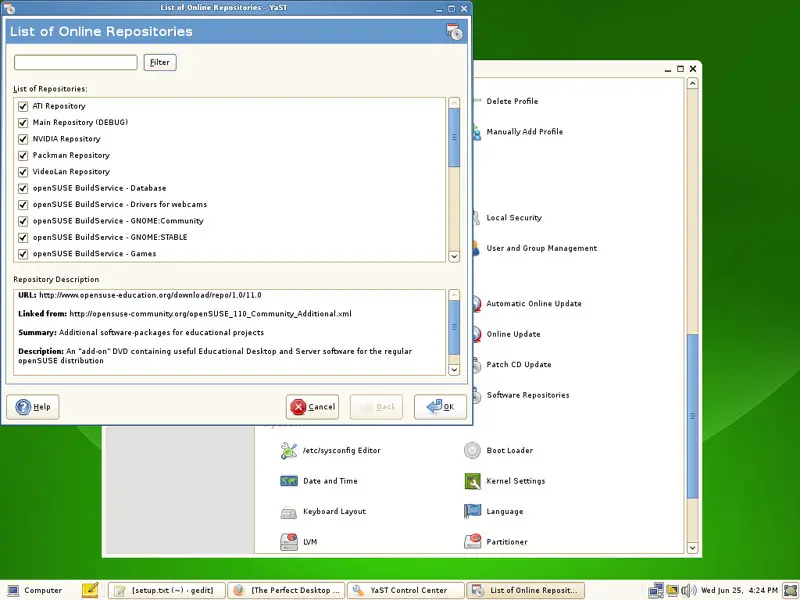
Task: Select List of Online Repositories taskbar entry
Action: pos(525,590)
